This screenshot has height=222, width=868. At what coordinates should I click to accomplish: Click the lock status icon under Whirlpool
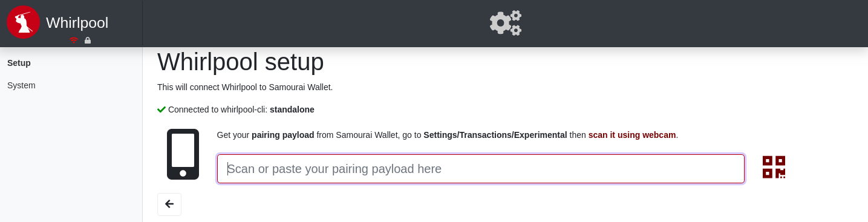point(88,41)
